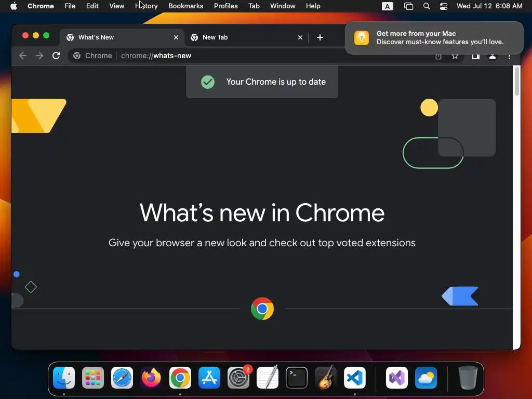The image size is (532, 399).
Task: Toggle the side panel icon
Action: 476,56
